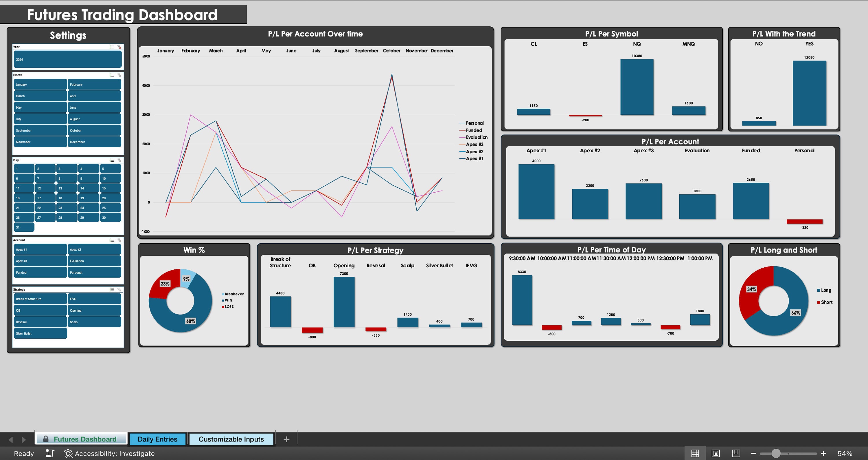This screenshot has height=460, width=868.
Task: Select the Scalp strategy filter
Action: point(94,322)
